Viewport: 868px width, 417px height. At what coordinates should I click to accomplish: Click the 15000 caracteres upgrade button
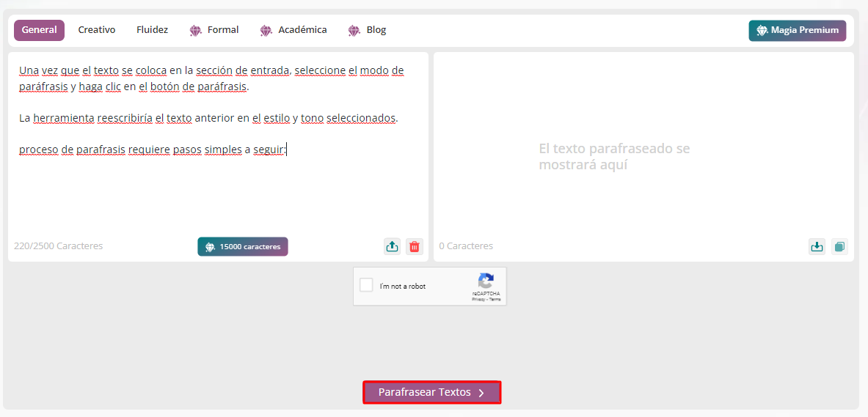(242, 247)
